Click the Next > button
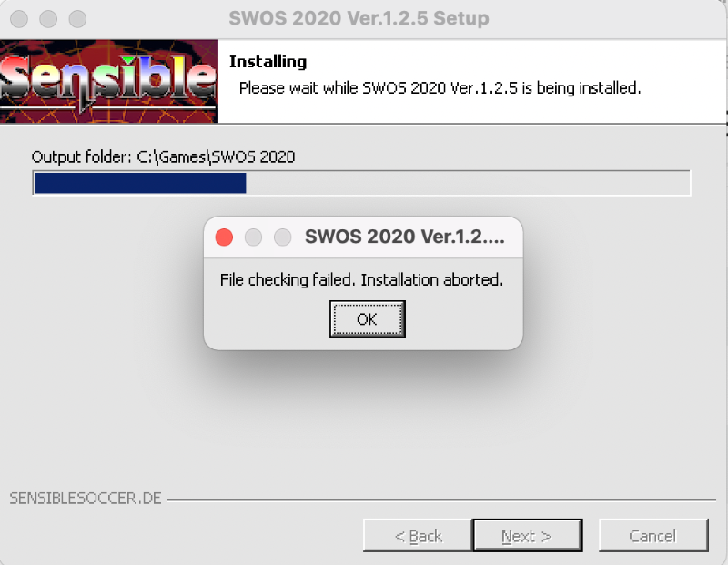The width and height of the screenshot is (728, 565). coord(528,536)
